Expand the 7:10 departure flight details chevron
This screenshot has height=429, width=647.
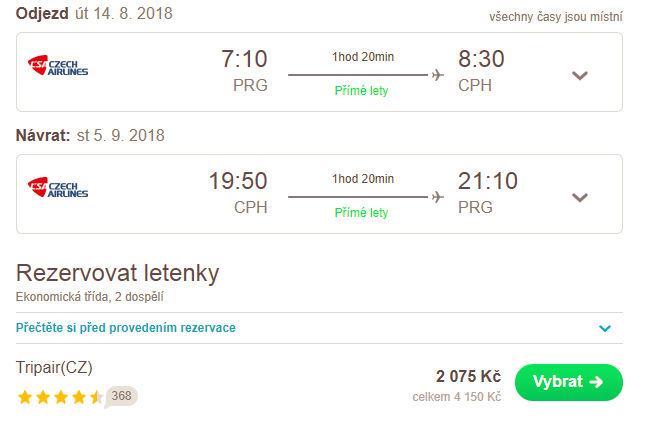[579, 76]
